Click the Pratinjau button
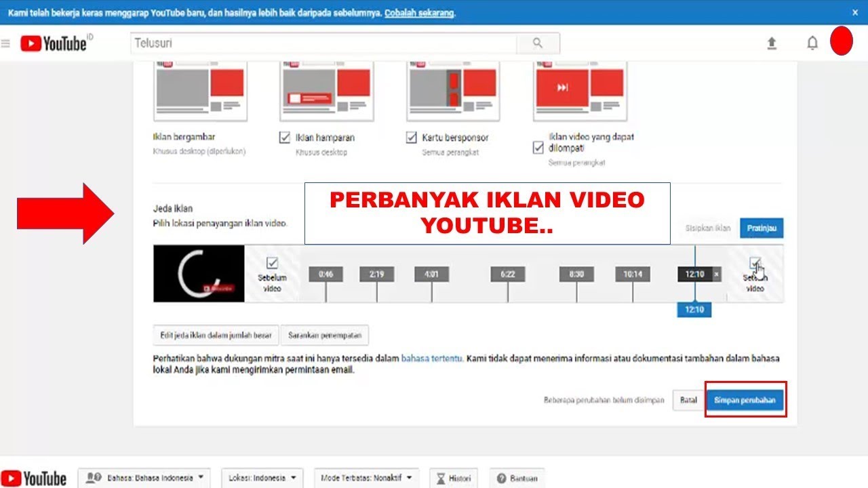The height and width of the screenshot is (488, 868). pyautogui.click(x=762, y=228)
